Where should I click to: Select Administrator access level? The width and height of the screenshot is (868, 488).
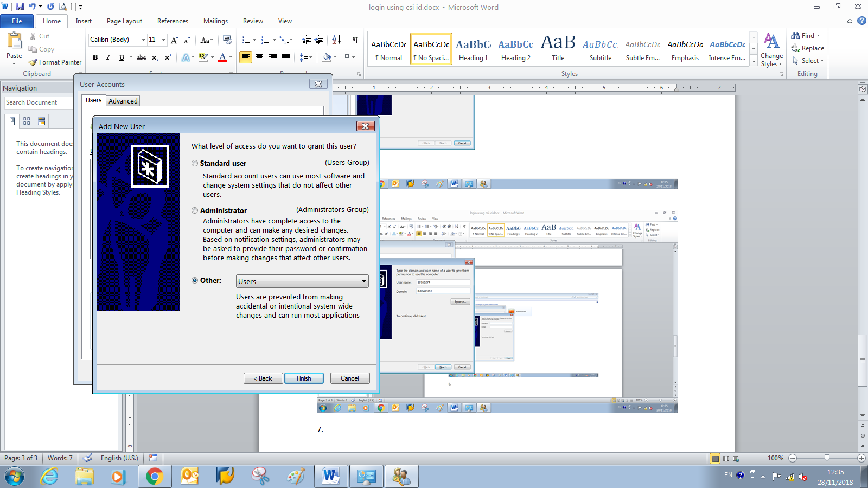tap(195, 210)
